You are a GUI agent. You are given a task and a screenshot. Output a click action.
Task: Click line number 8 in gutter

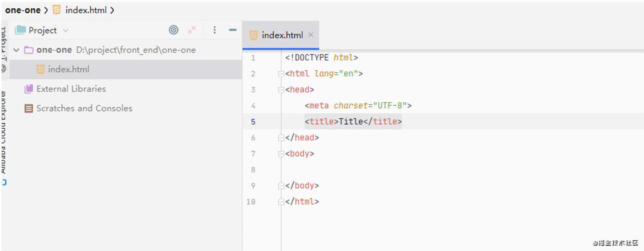click(x=253, y=170)
